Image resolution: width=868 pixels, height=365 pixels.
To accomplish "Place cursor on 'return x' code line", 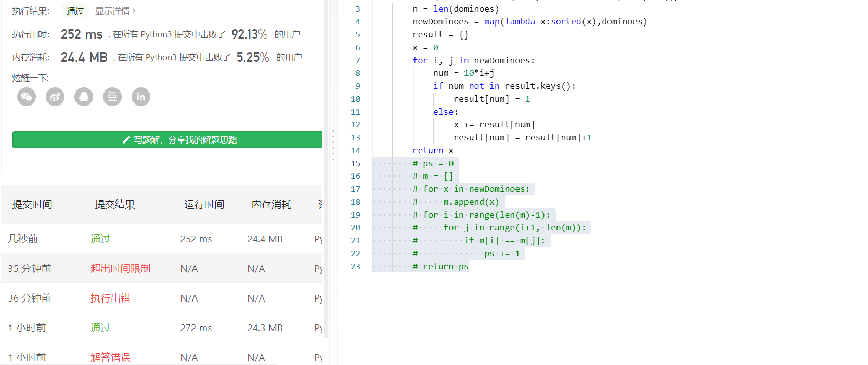I will (x=433, y=151).
